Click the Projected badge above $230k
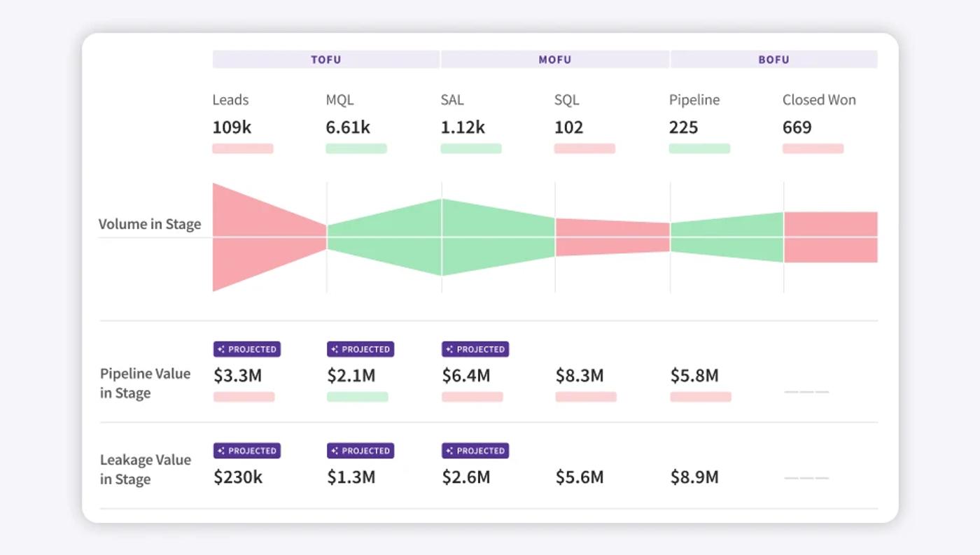Image resolution: width=980 pixels, height=555 pixels. point(247,451)
